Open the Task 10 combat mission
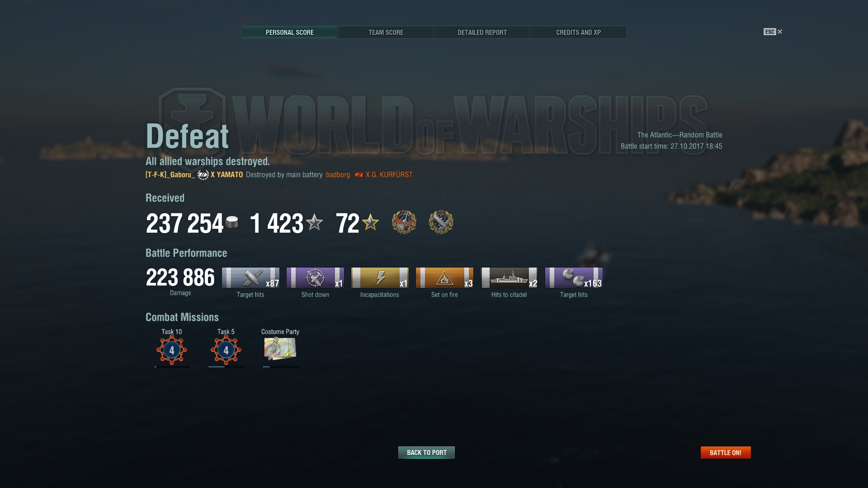The image size is (868, 488). pyautogui.click(x=172, y=350)
